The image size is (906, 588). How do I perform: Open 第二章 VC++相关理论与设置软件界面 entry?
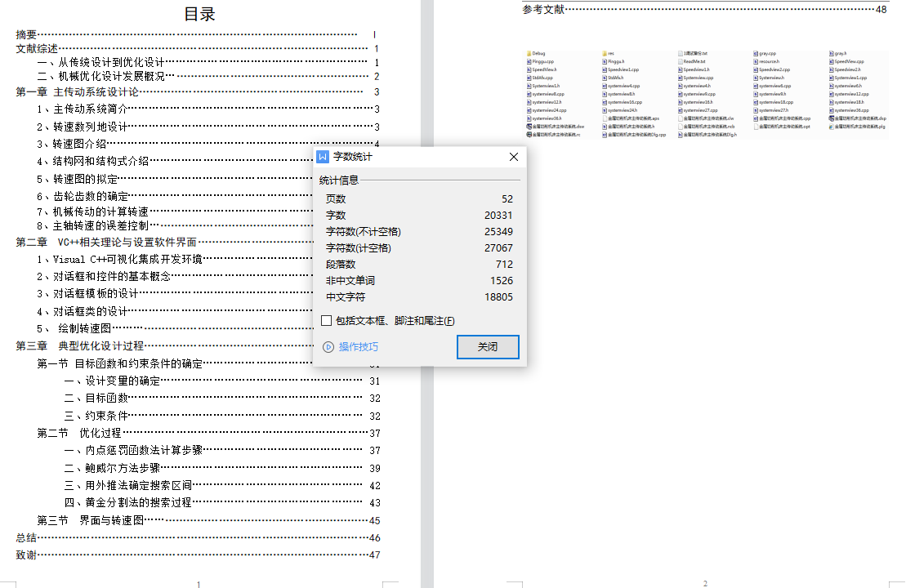[x=164, y=242]
